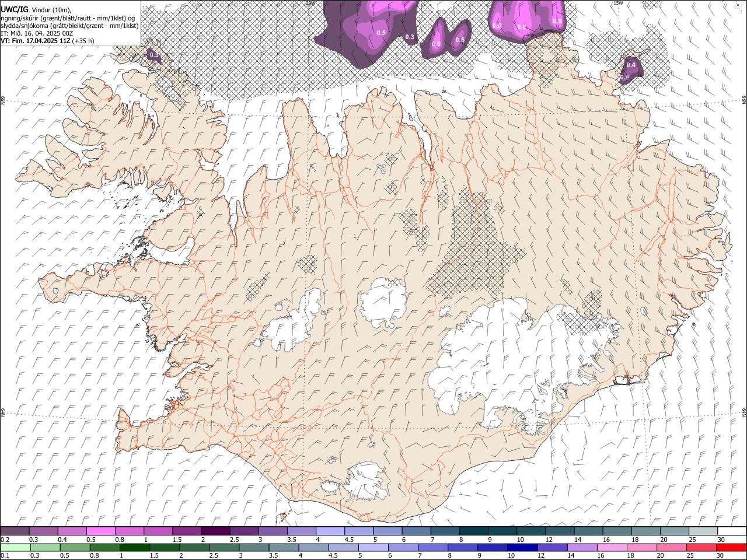747x560 pixels.
Task: Click the 0.4 value in the northeast snow patch
Action: click(631, 65)
